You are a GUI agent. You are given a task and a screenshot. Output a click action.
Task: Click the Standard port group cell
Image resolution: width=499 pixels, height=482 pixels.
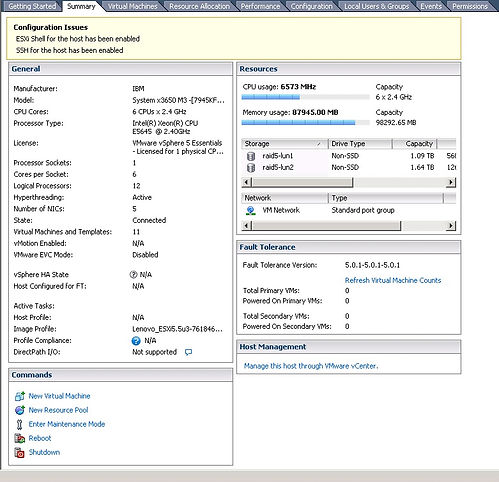(363, 210)
